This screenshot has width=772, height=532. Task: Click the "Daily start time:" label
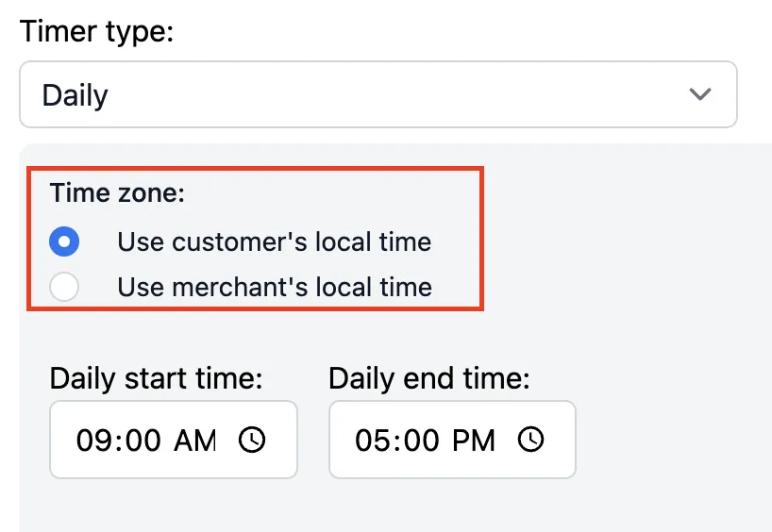pyautogui.click(x=156, y=379)
